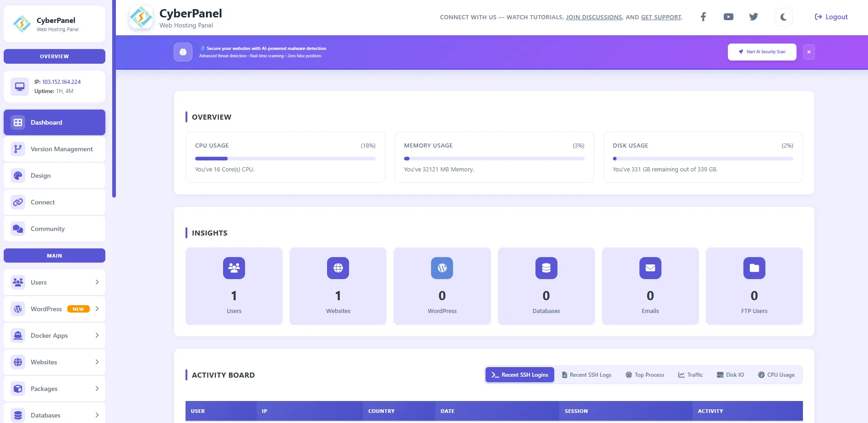868x423 pixels.
Task: Toggle dark mode with moon icon
Action: click(783, 17)
